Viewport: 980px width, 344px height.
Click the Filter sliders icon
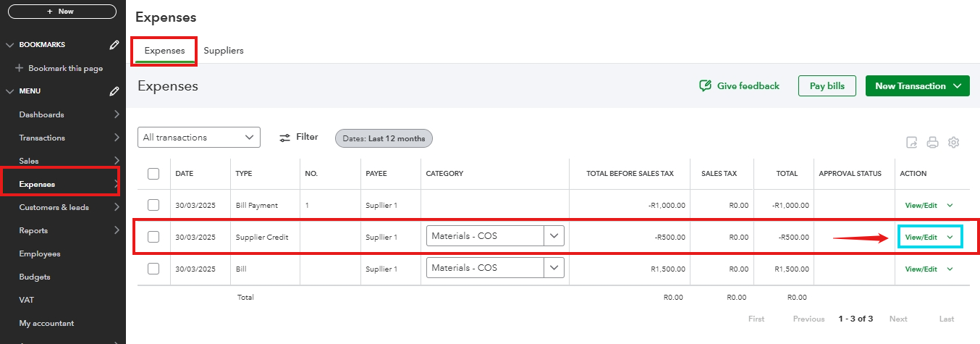tap(285, 137)
